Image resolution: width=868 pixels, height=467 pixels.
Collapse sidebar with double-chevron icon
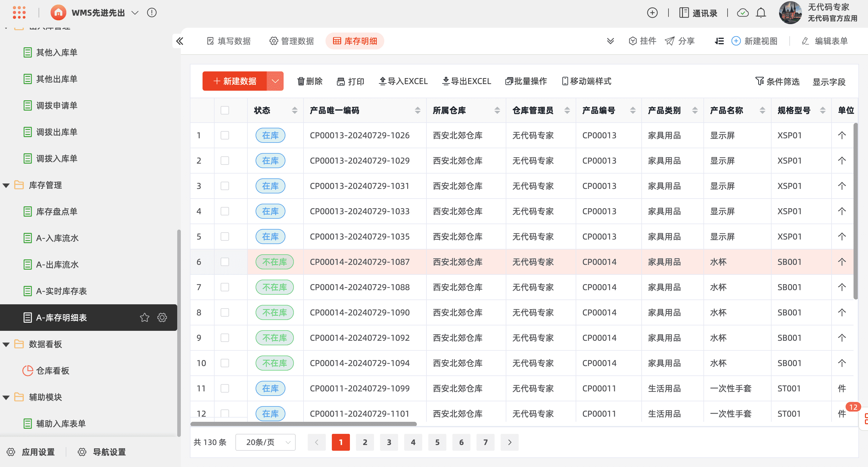[180, 41]
